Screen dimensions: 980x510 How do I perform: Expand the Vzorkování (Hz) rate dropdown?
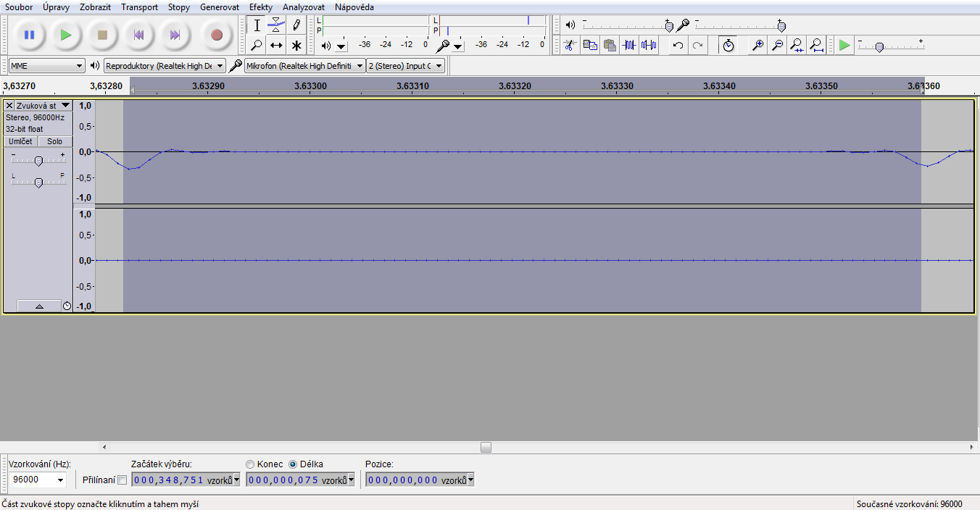[x=59, y=480]
